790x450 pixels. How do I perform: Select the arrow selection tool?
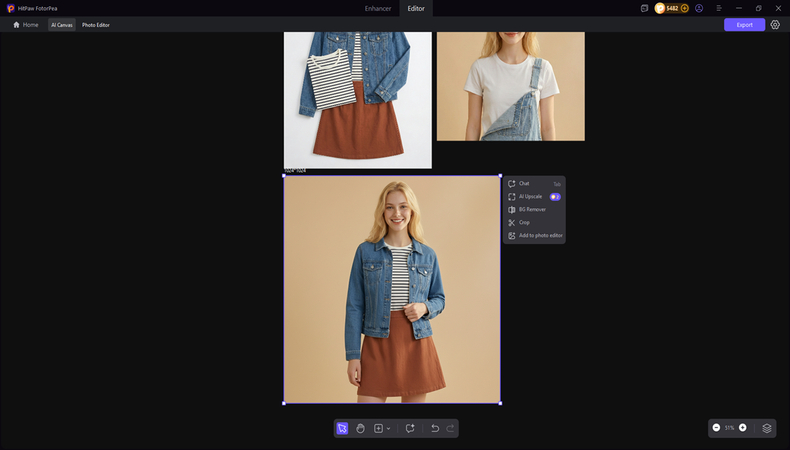point(342,428)
